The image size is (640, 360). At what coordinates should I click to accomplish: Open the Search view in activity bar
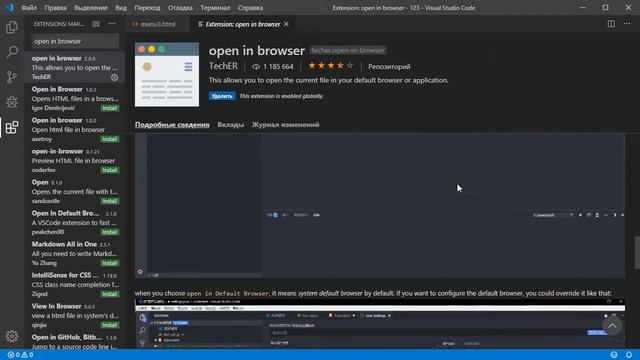(x=12, y=52)
